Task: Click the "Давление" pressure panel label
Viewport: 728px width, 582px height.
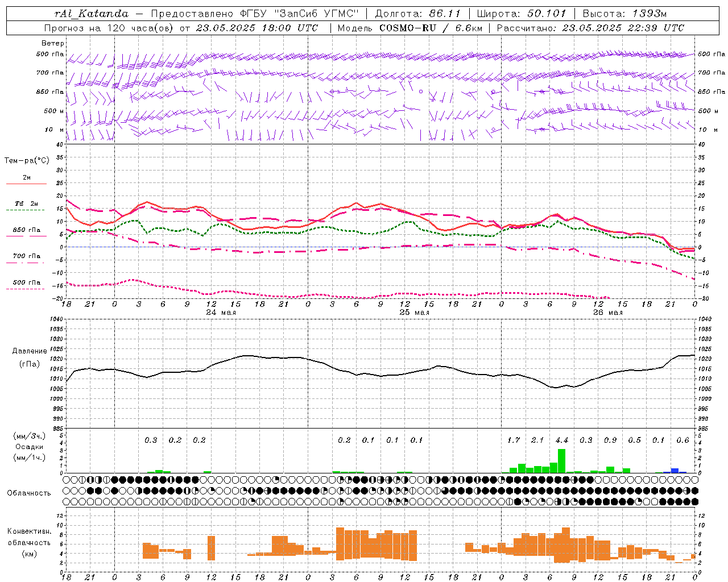Action: 30,351
